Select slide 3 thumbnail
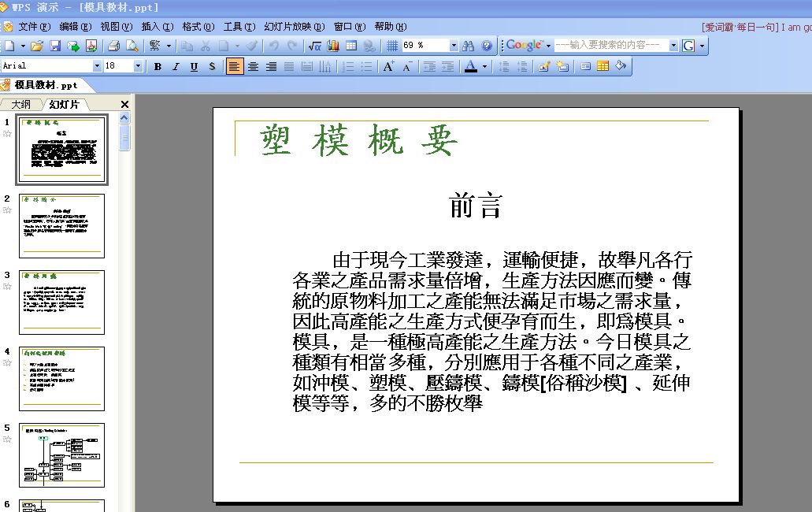The image size is (812, 512). coord(61,302)
